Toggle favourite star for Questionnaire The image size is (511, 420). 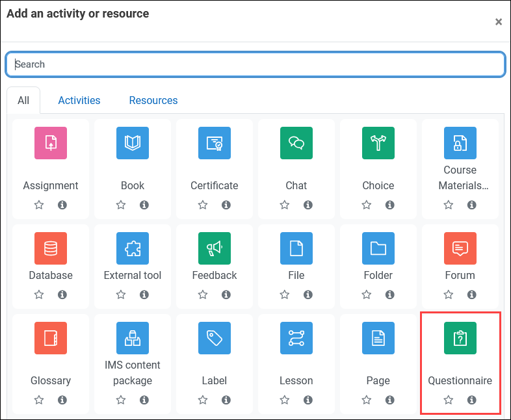449,400
